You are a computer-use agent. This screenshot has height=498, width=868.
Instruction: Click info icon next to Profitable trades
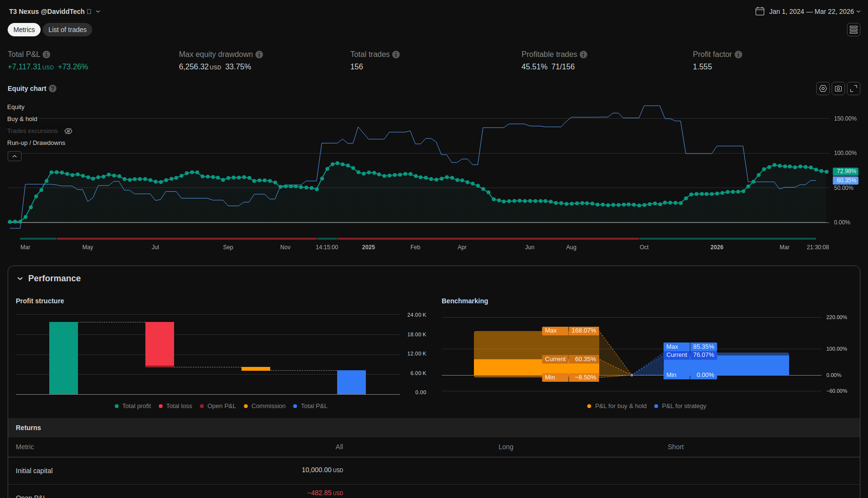583,55
